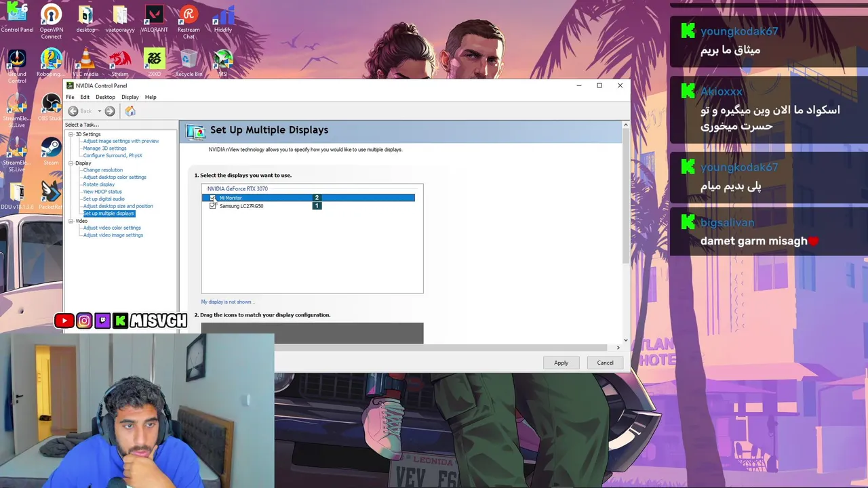Image resolution: width=868 pixels, height=488 pixels.
Task: Open the DDU v18.1.3.8 folder icon
Action: point(17,197)
